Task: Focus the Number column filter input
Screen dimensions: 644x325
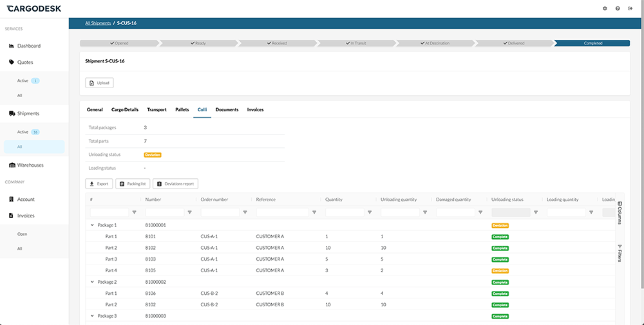Action: click(165, 212)
